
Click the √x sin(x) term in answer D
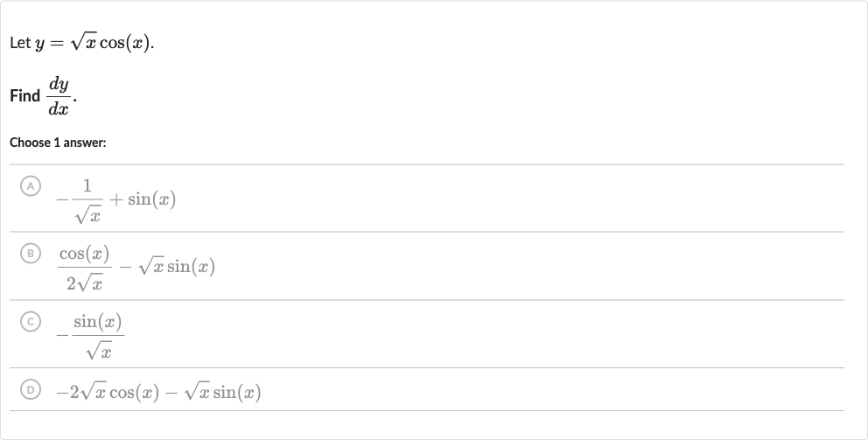pos(222,393)
